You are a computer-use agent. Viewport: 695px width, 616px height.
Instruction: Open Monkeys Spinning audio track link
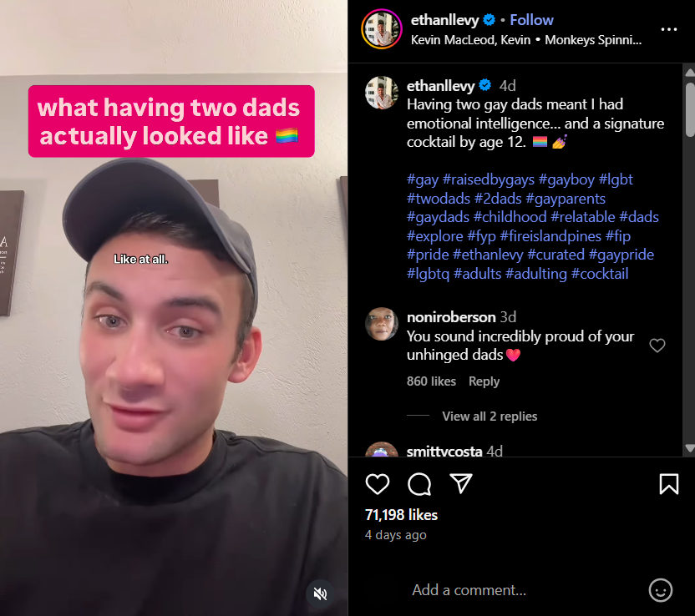593,40
